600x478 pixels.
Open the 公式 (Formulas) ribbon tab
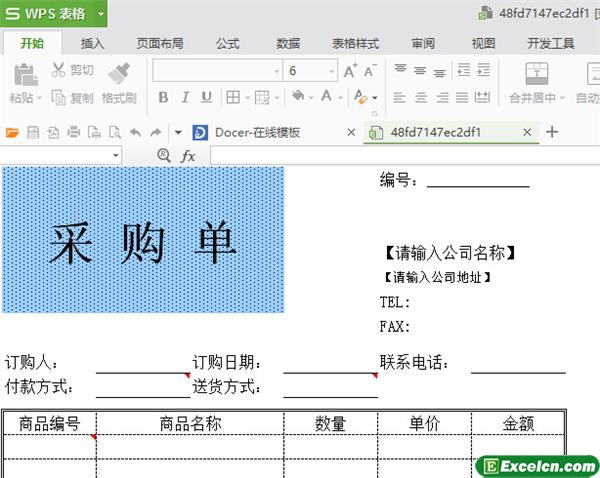227,43
